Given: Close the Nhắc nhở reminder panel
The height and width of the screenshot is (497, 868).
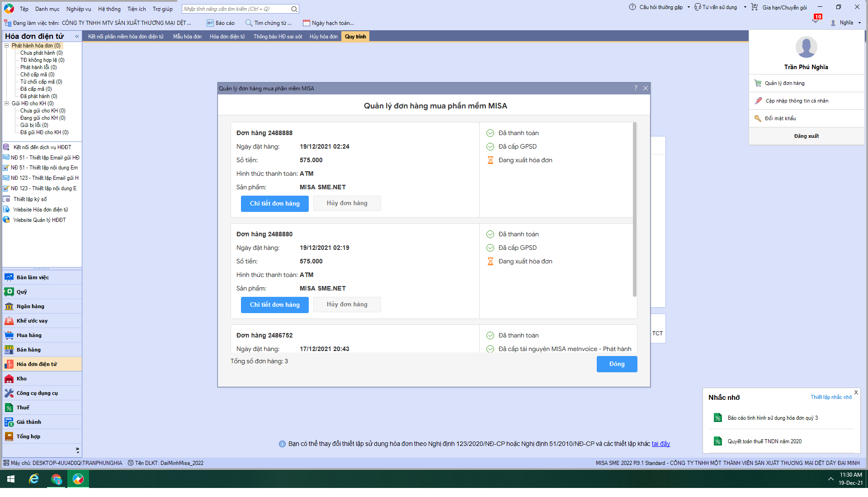Looking at the screenshot, I should pos(856,392).
